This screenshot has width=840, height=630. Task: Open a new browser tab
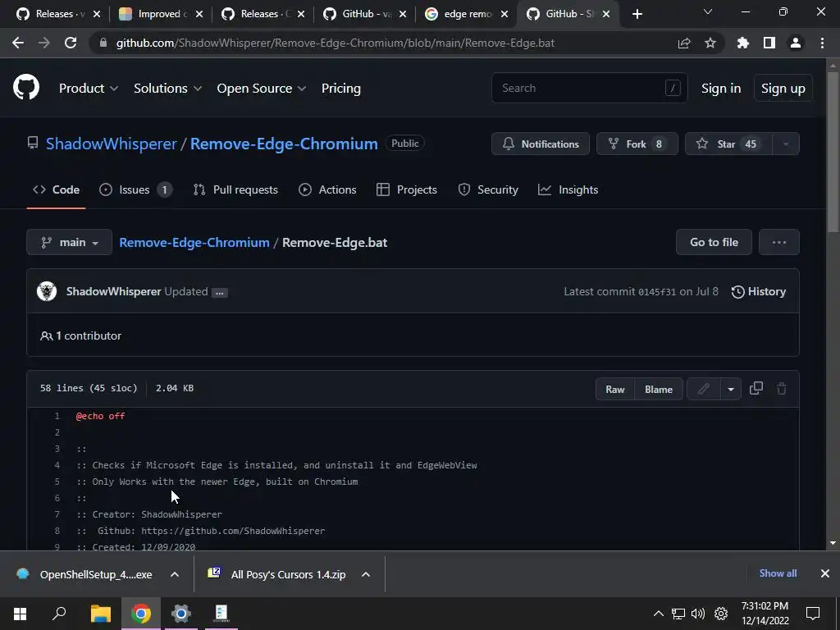[x=637, y=14]
